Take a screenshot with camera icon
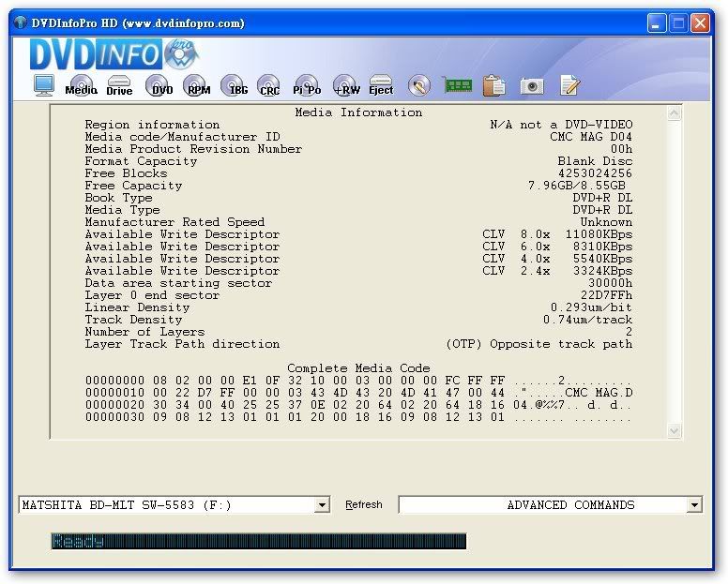The height and width of the screenshot is (584, 728). pos(532,86)
